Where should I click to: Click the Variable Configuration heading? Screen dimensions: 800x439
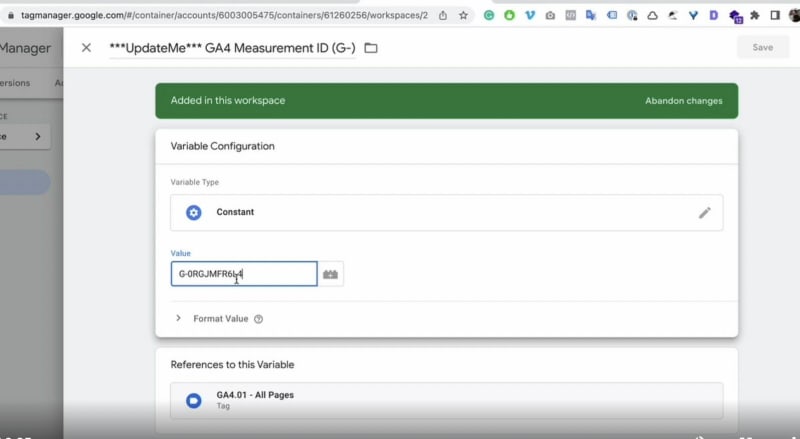pyautogui.click(x=222, y=146)
